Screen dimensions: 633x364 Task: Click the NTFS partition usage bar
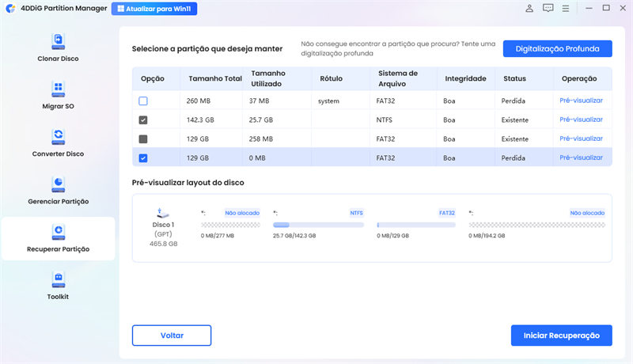318,226
